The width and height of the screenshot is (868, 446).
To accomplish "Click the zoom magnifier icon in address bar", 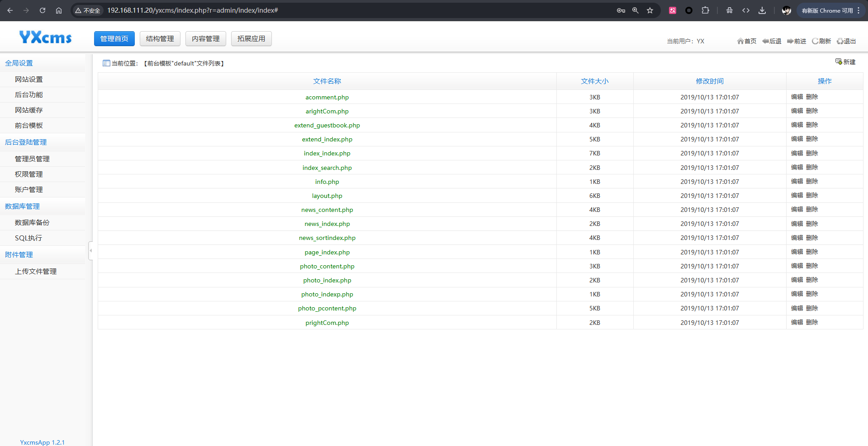I will click(x=636, y=10).
